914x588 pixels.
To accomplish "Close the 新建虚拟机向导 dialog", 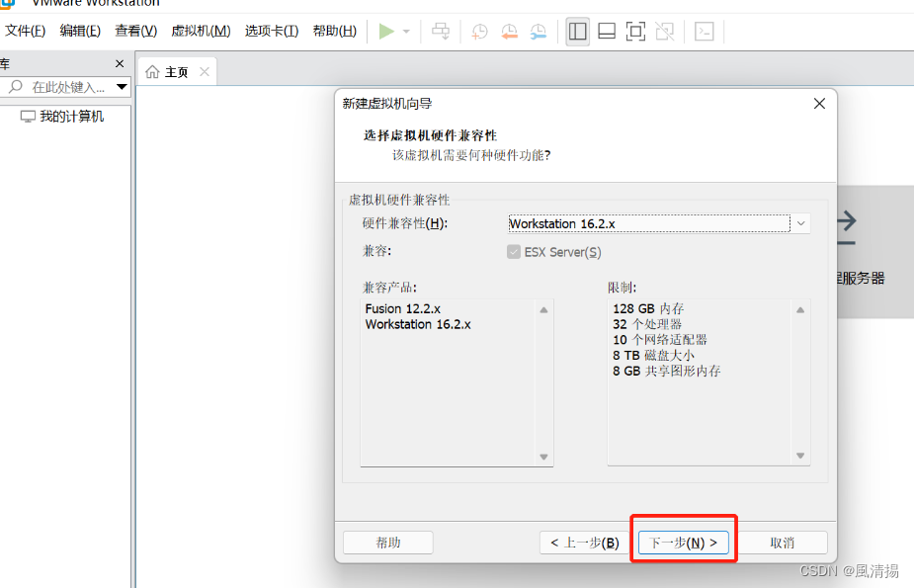I will [819, 104].
